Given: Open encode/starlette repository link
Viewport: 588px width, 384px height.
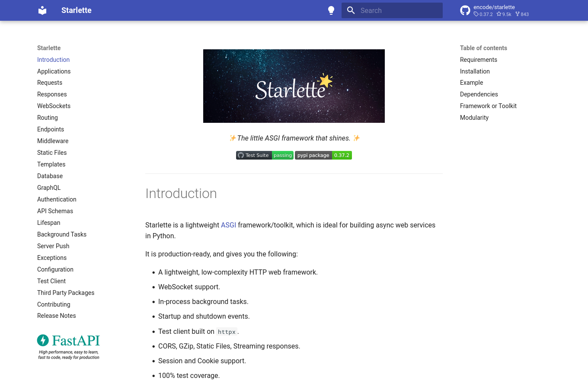Looking at the screenshot, I should 494,7.
